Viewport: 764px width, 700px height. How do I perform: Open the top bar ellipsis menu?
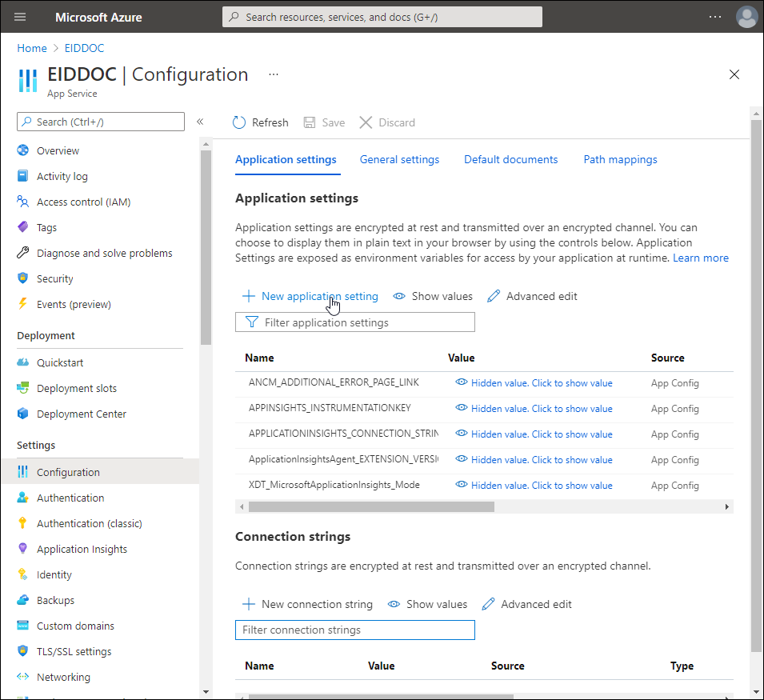pyautogui.click(x=714, y=17)
